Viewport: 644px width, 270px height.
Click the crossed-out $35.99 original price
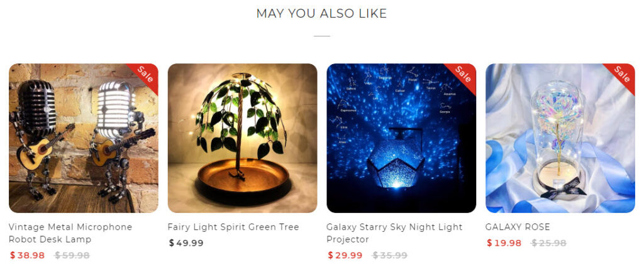[x=390, y=255]
